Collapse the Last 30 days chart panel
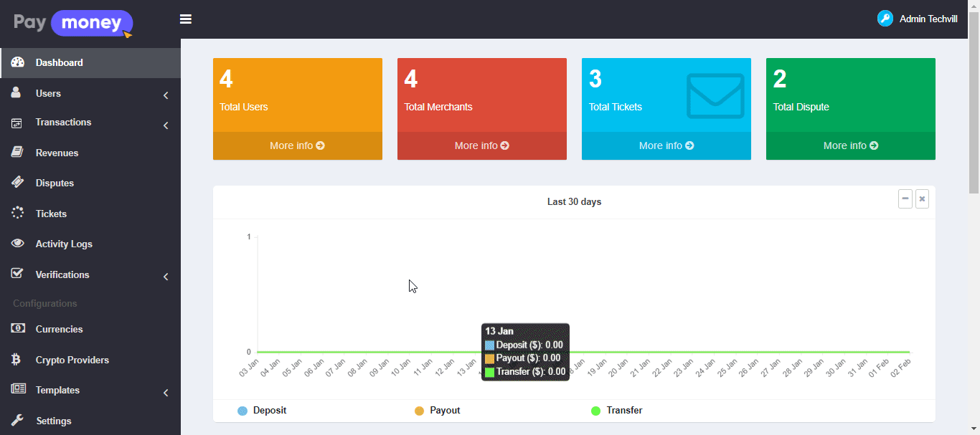Screen dimensions: 980x435 click(x=905, y=199)
